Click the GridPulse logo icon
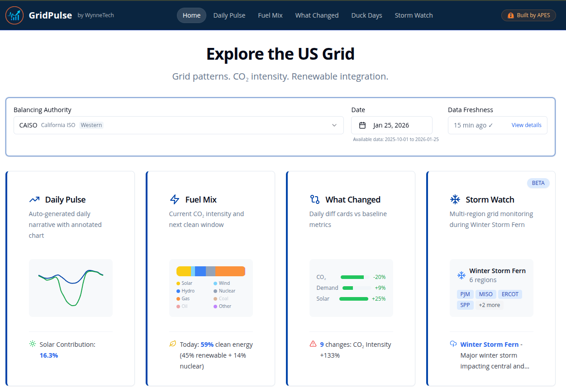Viewport: 566px width, 392px height. tap(14, 15)
